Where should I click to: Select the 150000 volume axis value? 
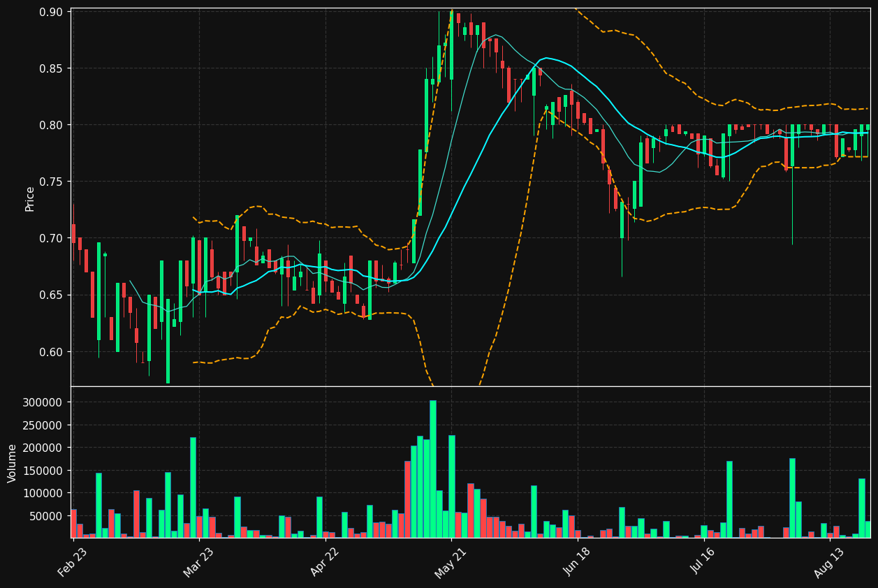[44, 471]
